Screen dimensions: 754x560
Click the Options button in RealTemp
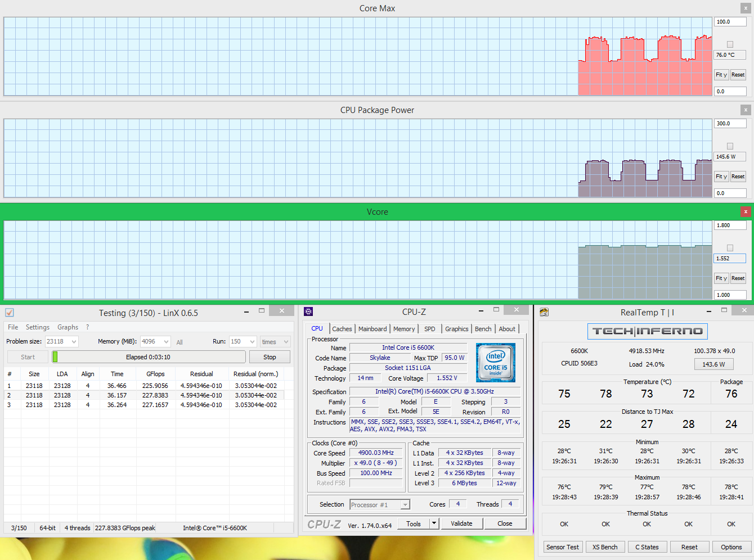[731, 547]
